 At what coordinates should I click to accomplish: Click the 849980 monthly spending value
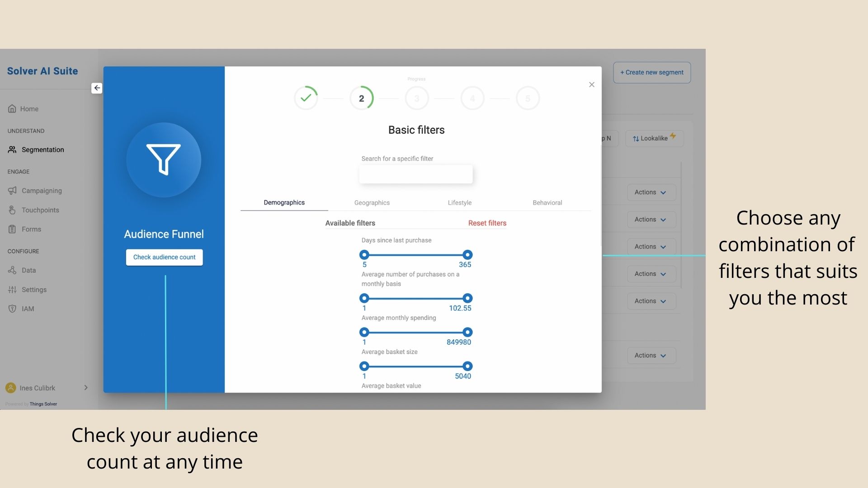coord(459,342)
